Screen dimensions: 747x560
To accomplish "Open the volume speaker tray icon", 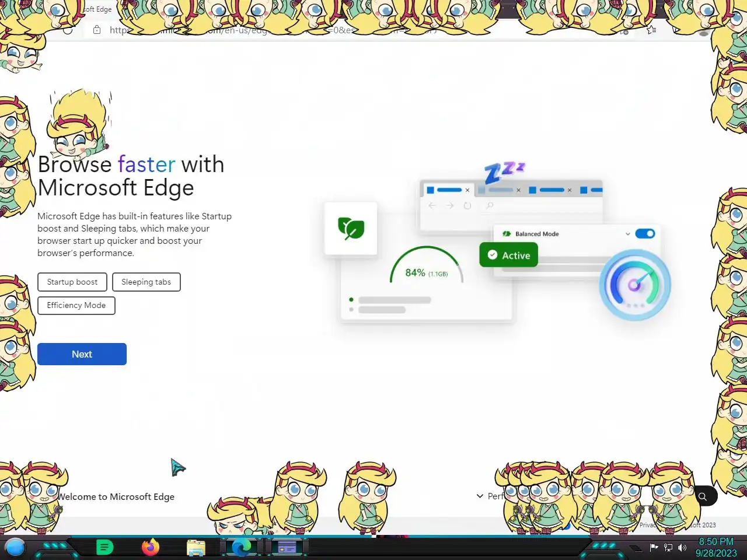I will pyautogui.click(x=682, y=547).
